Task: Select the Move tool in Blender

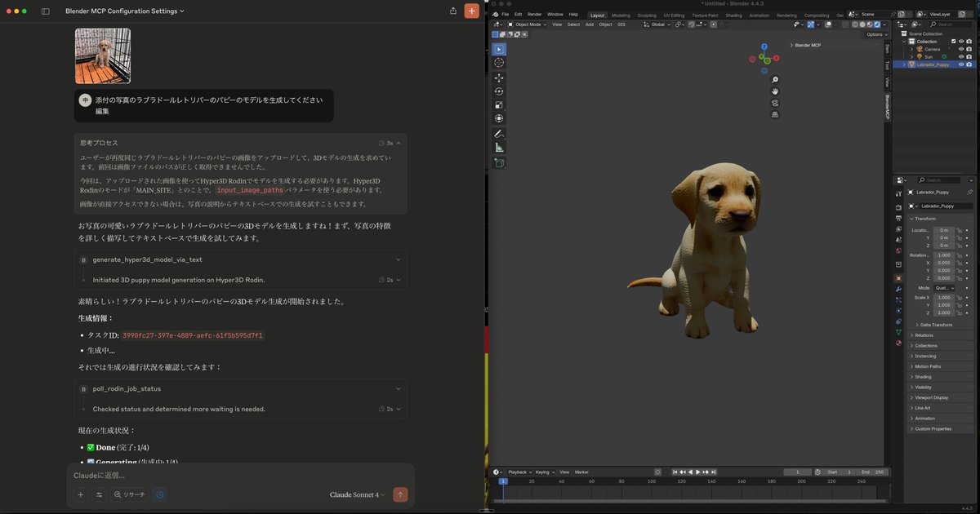Action: (x=499, y=78)
